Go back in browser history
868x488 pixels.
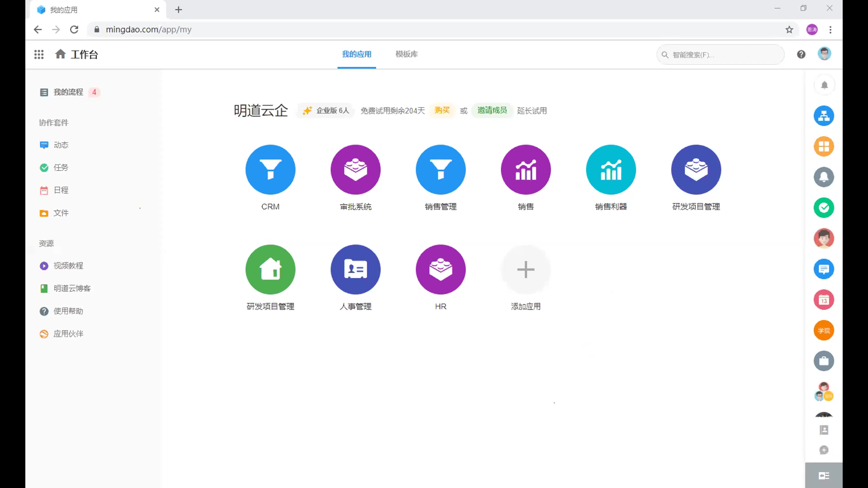point(38,30)
